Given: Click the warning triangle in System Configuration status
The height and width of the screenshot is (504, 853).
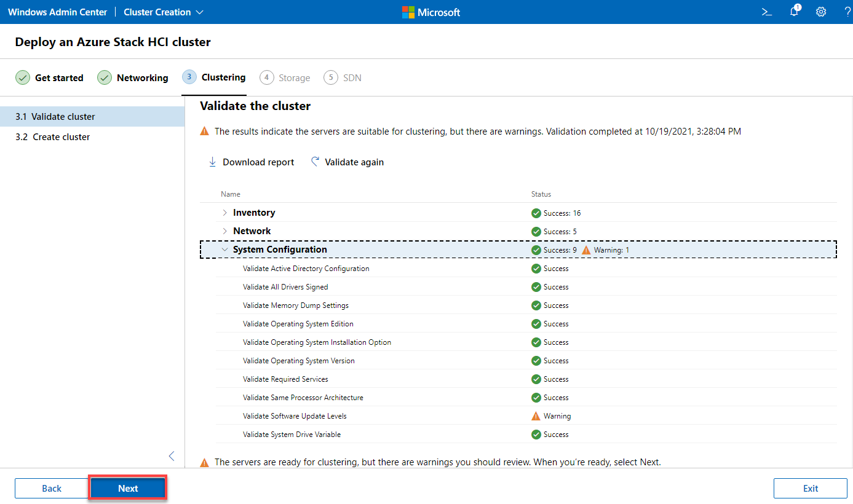Looking at the screenshot, I should [586, 250].
